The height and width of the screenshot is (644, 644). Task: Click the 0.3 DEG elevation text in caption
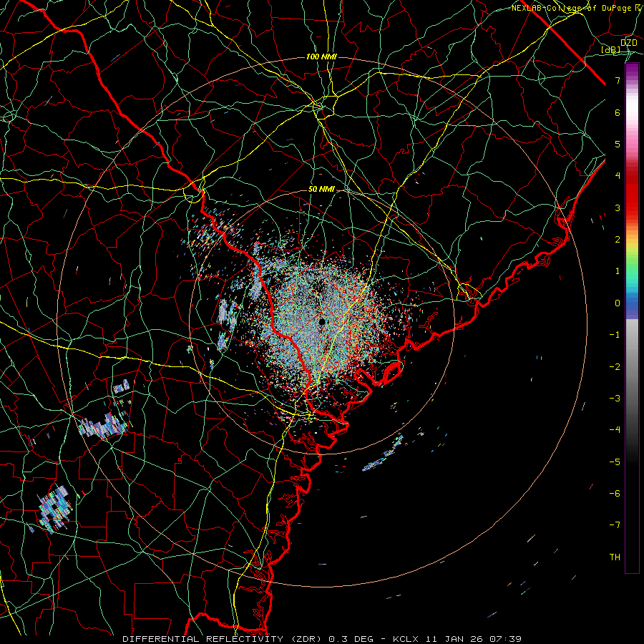[351, 639]
